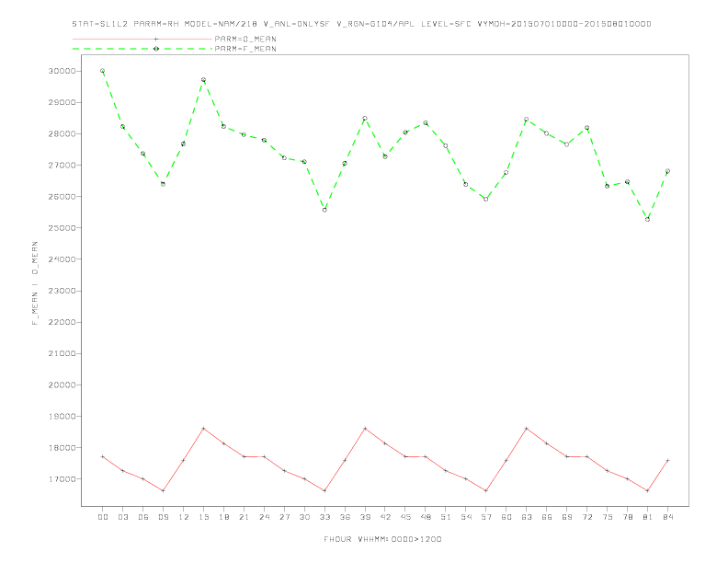
Task: Click y-axis tick label 17000
Action: tap(62, 479)
